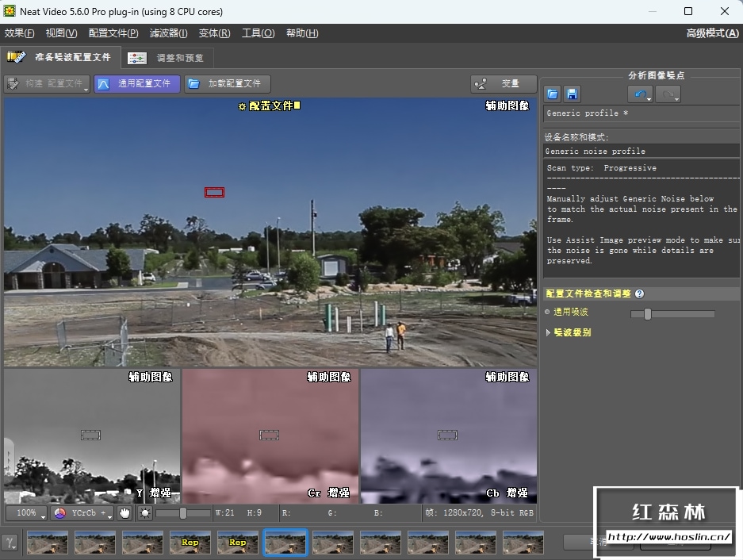Toggle the 通用噪波 radio indicator

click(547, 313)
